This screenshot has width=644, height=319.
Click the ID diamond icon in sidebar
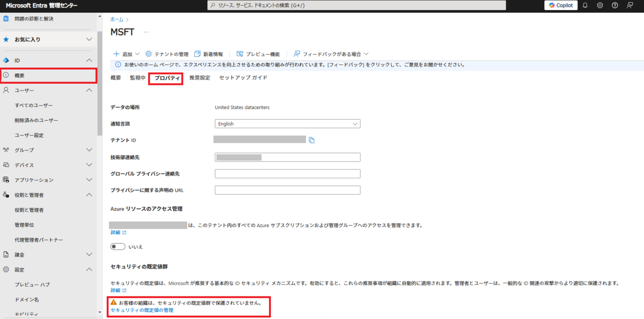[6, 61]
